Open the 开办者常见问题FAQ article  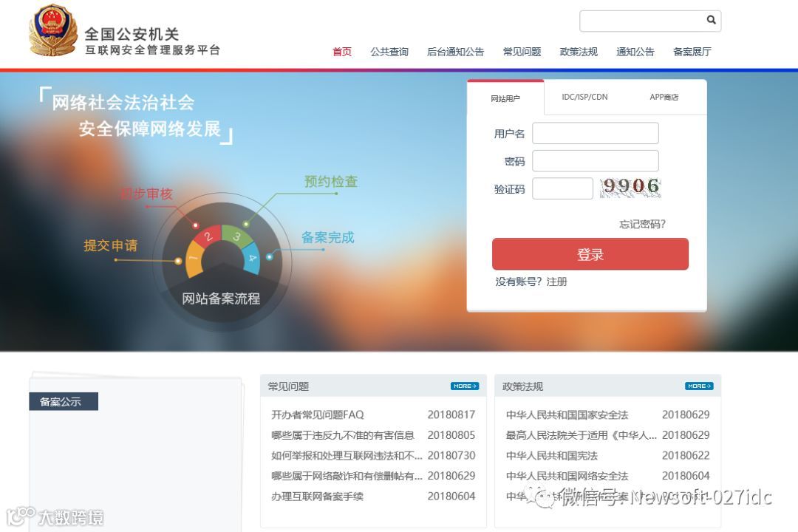[x=317, y=415]
